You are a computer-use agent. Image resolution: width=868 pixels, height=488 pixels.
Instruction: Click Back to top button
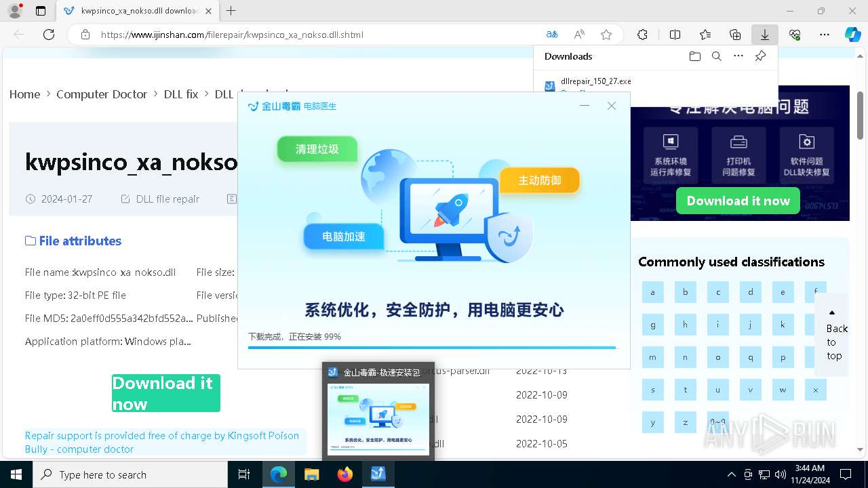(x=832, y=334)
